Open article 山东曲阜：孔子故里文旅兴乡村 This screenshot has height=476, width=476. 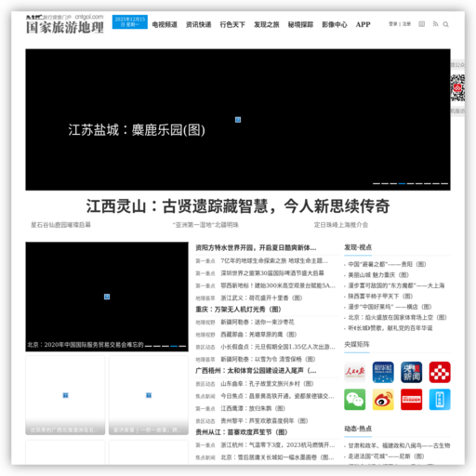coord(267,384)
